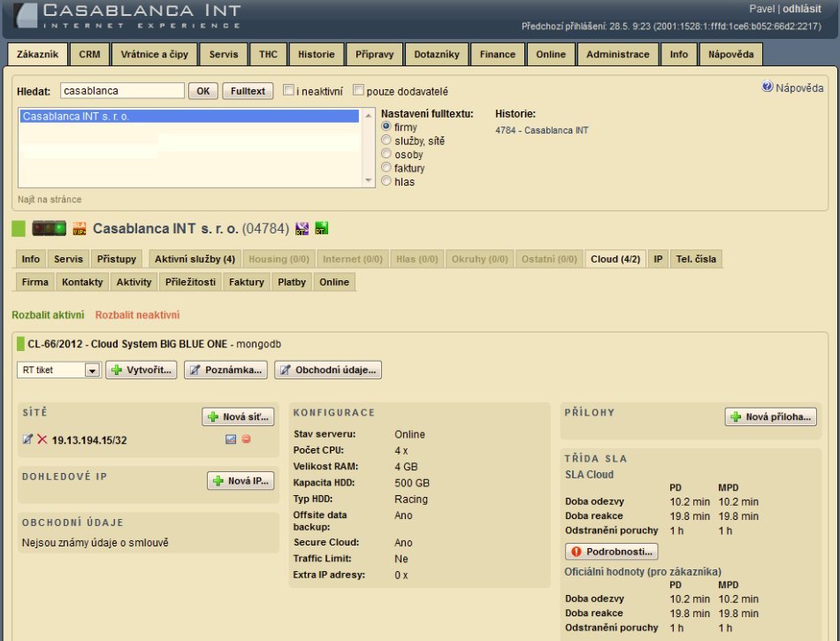The image size is (840, 641).
Task: Switch to the top-level Servis tab
Action: coord(224,54)
